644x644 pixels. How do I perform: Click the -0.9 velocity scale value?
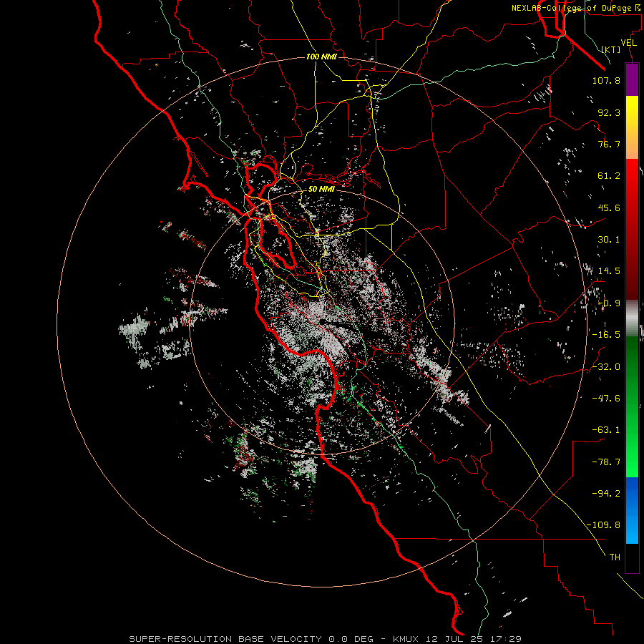coord(609,303)
